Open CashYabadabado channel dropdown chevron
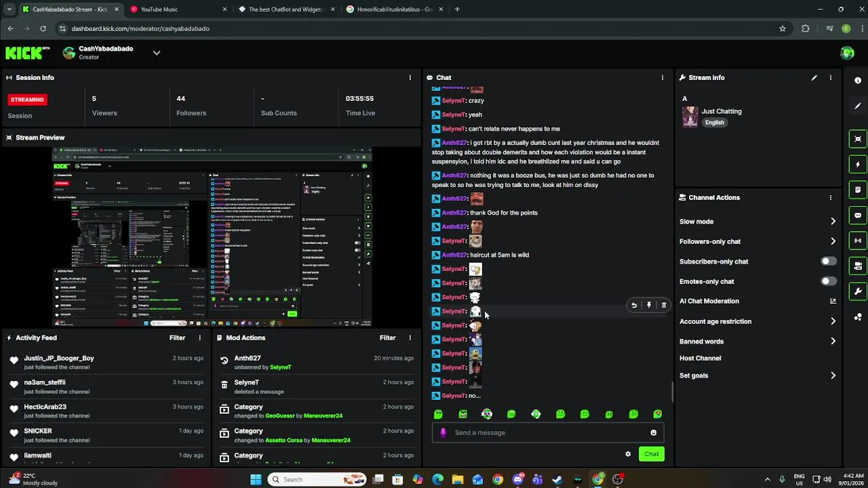 (157, 53)
